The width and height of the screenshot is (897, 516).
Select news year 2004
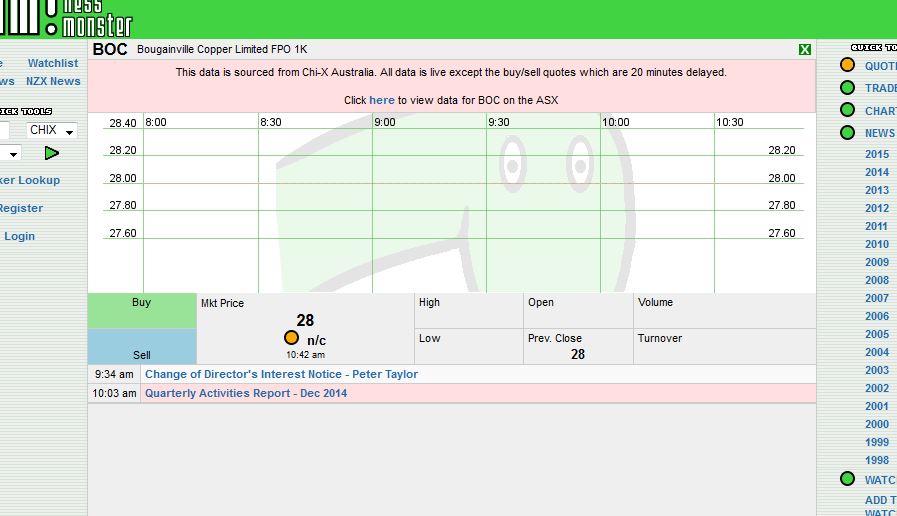click(x=877, y=352)
